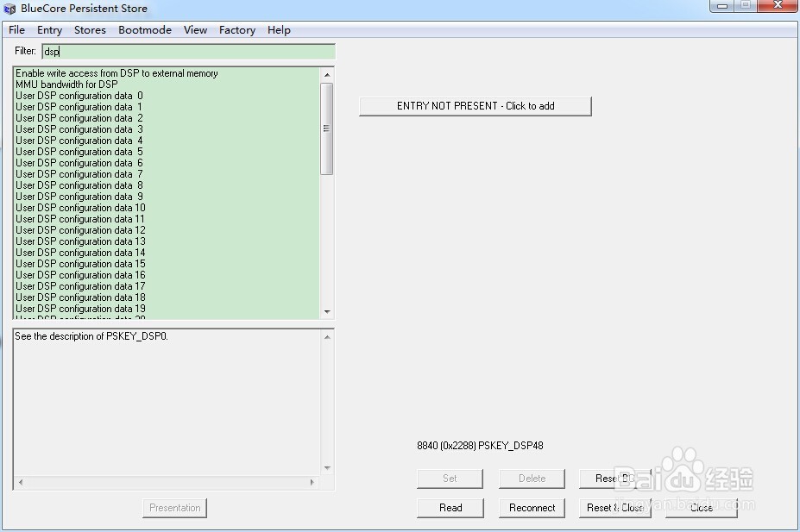Screen dimensions: 800x532
Task: Open the Factory menu
Action: (x=237, y=30)
